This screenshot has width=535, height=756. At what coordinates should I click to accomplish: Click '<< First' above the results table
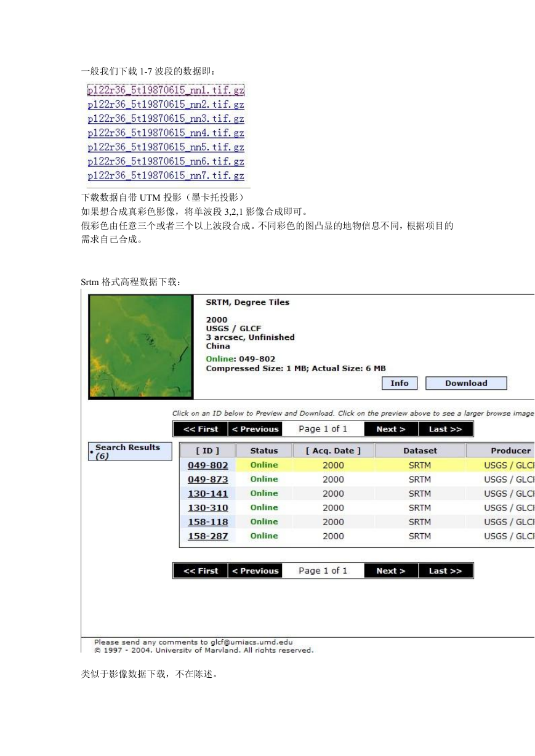[x=200, y=429]
